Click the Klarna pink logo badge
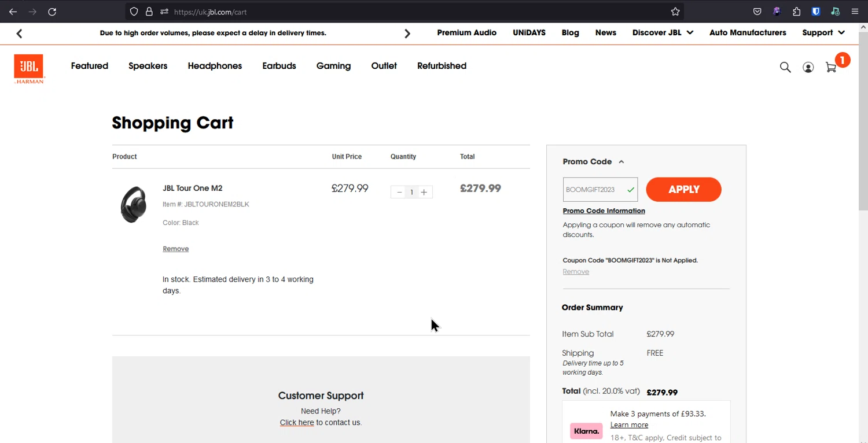This screenshot has height=443, width=868. pos(586,431)
